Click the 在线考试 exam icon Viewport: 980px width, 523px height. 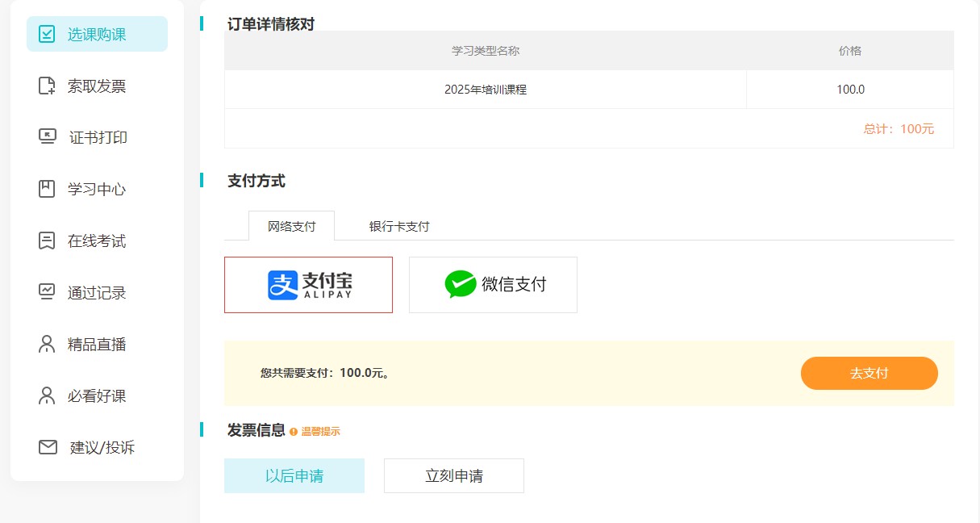(x=48, y=241)
